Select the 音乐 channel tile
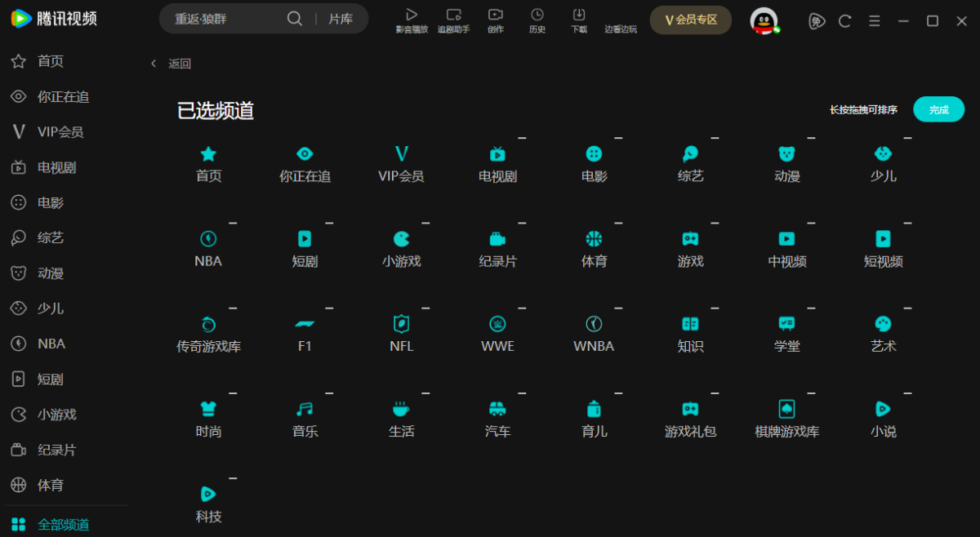Viewport: 980px width, 537px height. click(305, 419)
